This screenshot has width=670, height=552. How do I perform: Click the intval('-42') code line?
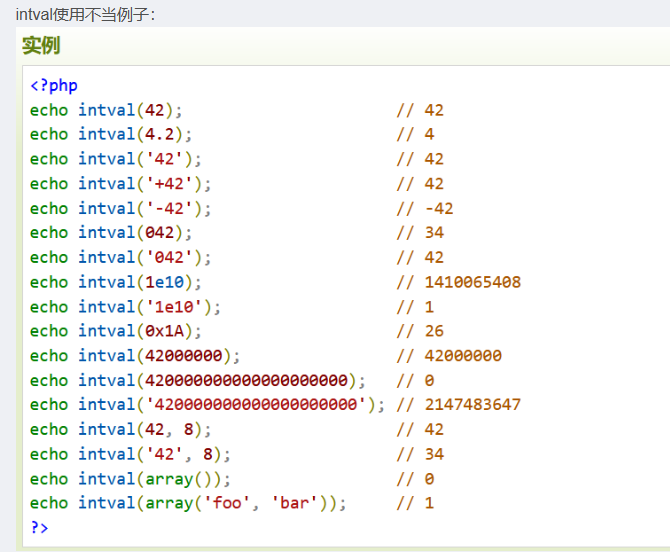tap(121, 208)
